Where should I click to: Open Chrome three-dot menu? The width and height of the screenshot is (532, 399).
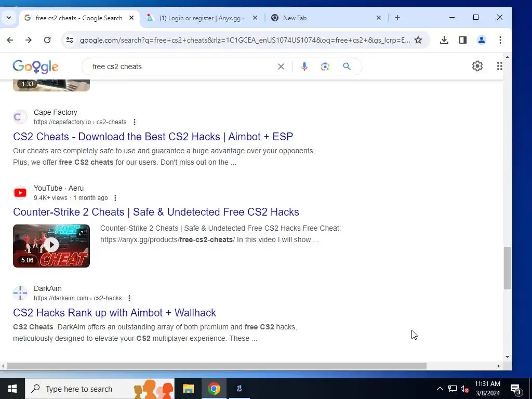500,40
